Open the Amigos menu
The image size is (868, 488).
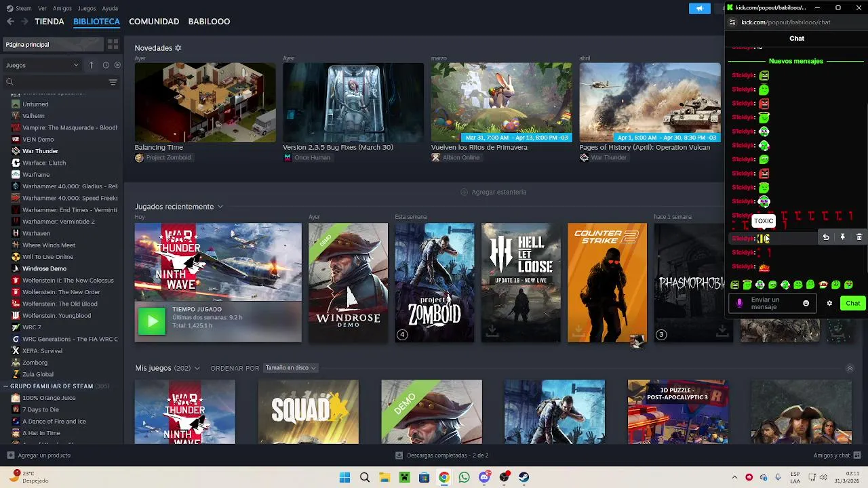tap(62, 8)
